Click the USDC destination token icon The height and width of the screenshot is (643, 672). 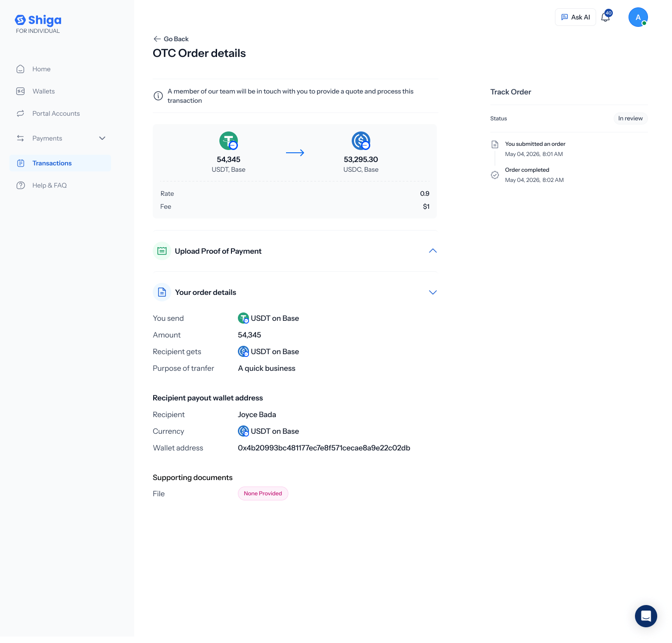tap(361, 141)
